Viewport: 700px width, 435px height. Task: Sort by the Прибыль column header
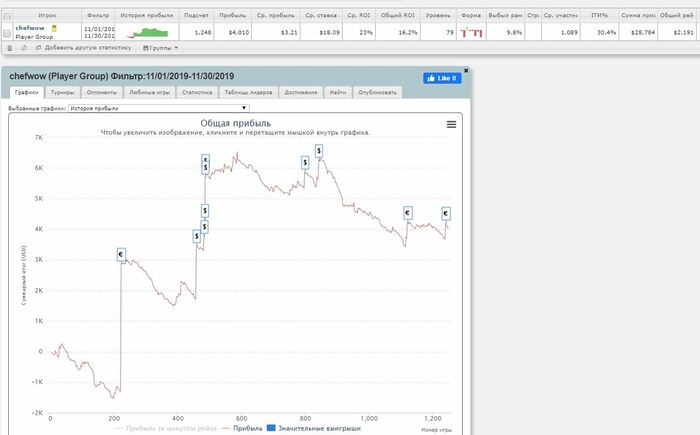coord(233,15)
